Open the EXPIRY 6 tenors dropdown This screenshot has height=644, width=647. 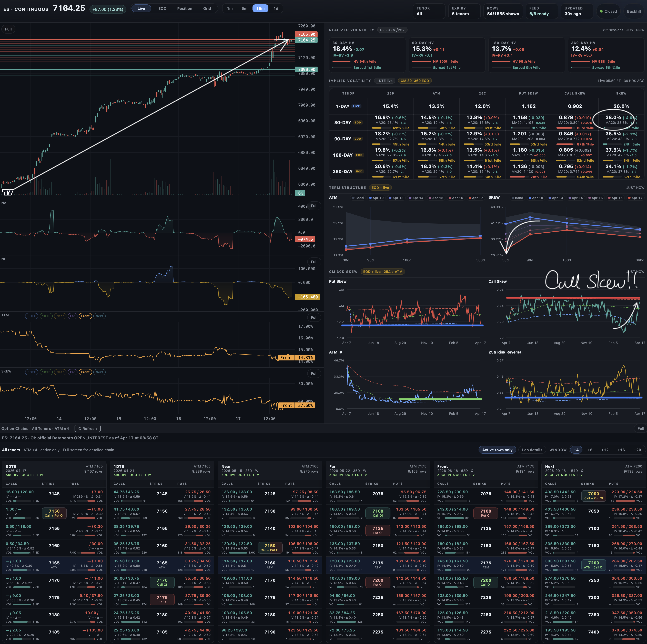464,11
